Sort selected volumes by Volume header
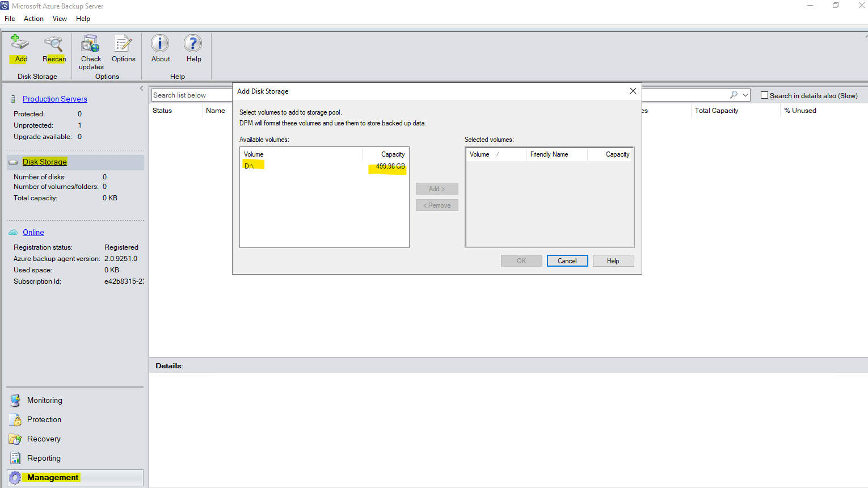This screenshot has height=488, width=868. 496,154
